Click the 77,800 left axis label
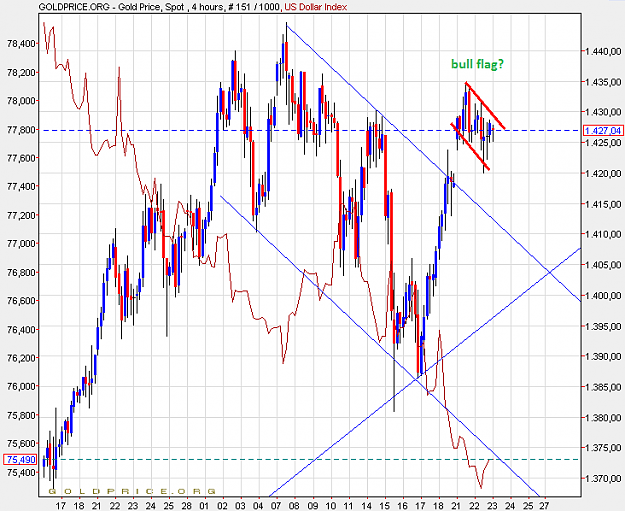 21,130
